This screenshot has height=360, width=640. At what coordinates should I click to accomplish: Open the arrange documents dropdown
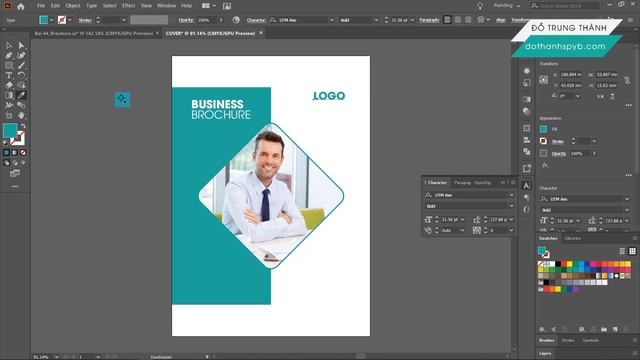[x=208, y=6]
